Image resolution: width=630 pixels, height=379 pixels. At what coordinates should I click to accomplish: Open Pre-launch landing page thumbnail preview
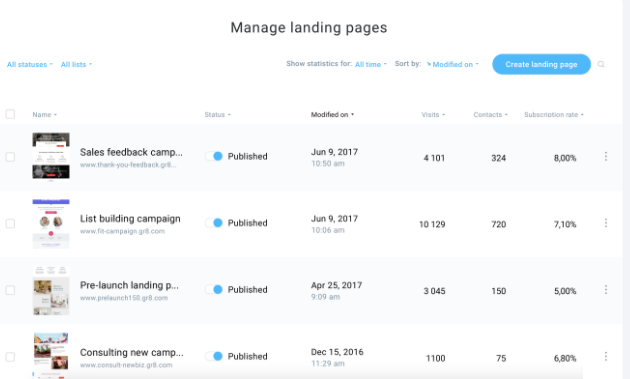coord(51,290)
